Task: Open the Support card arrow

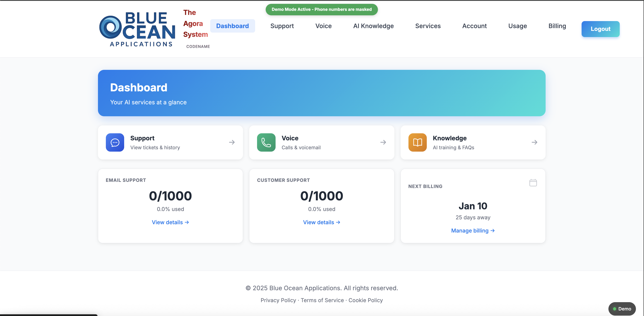Action: point(231,142)
